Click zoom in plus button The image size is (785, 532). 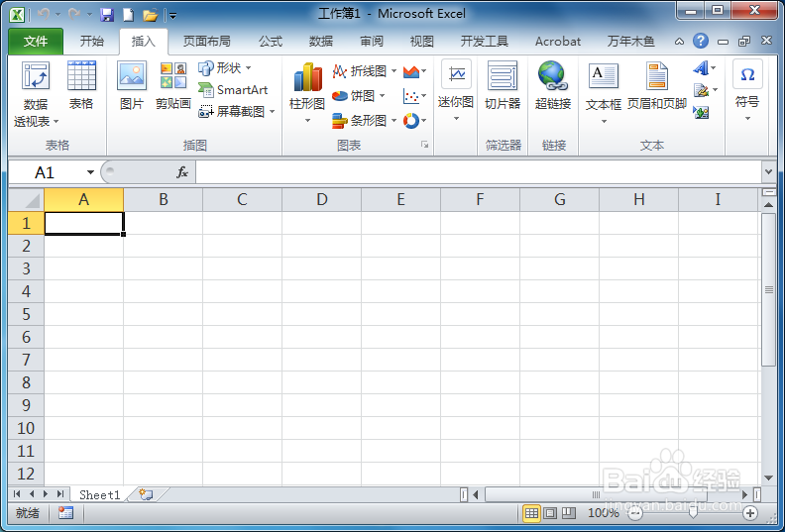click(x=750, y=513)
